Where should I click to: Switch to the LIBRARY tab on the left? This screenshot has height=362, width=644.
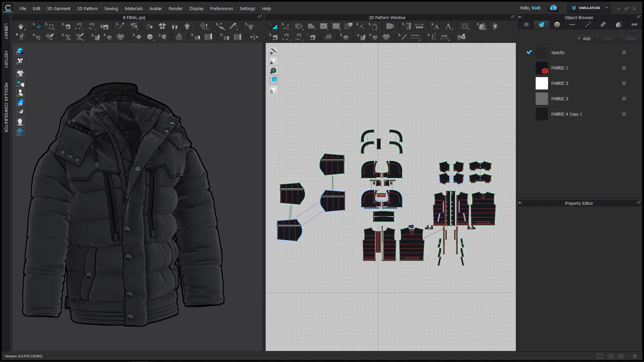click(x=5, y=32)
